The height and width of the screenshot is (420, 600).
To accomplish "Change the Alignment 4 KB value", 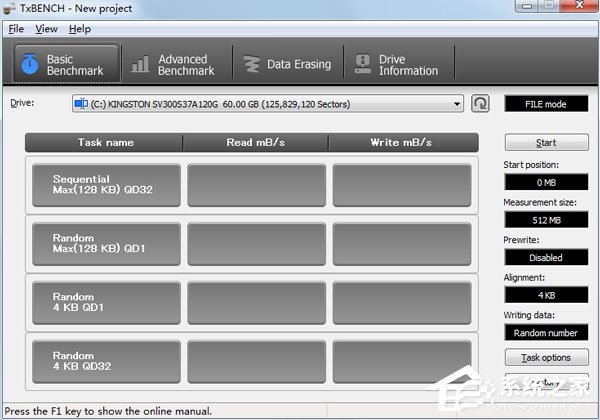I will [546, 295].
